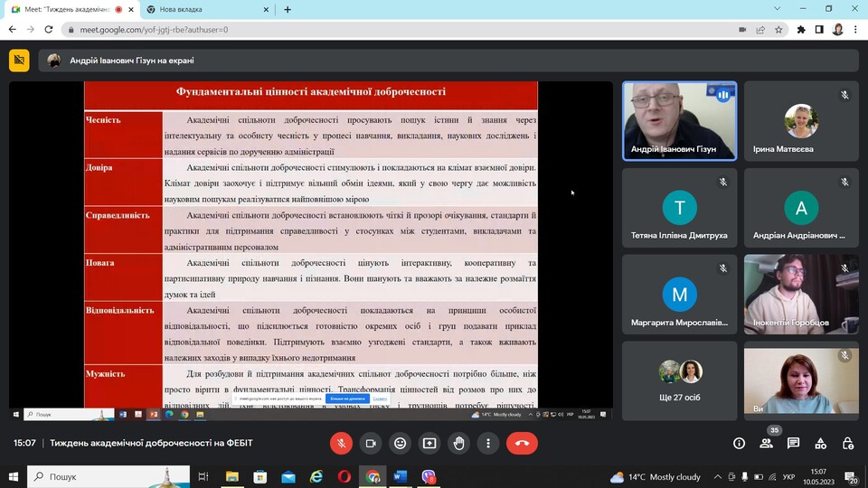Leave the call with the red hang-up button
Screen dimensions: 868x488
[522, 443]
